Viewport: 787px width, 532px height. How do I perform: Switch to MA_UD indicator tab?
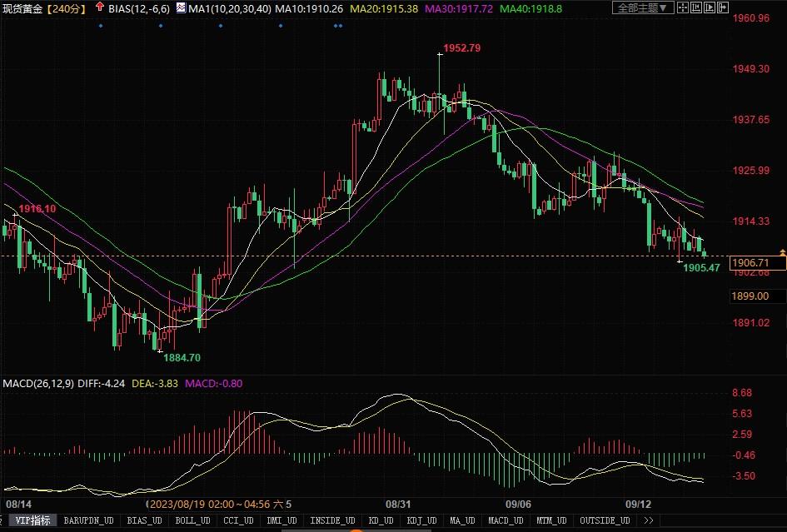pos(462,520)
